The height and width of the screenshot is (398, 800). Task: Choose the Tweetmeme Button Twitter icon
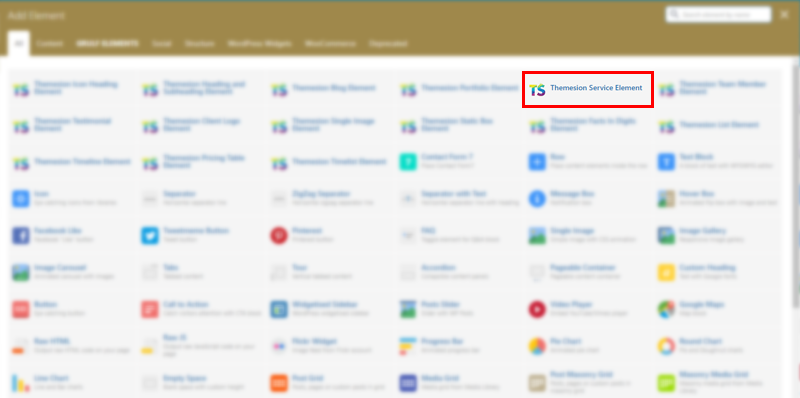pos(150,235)
